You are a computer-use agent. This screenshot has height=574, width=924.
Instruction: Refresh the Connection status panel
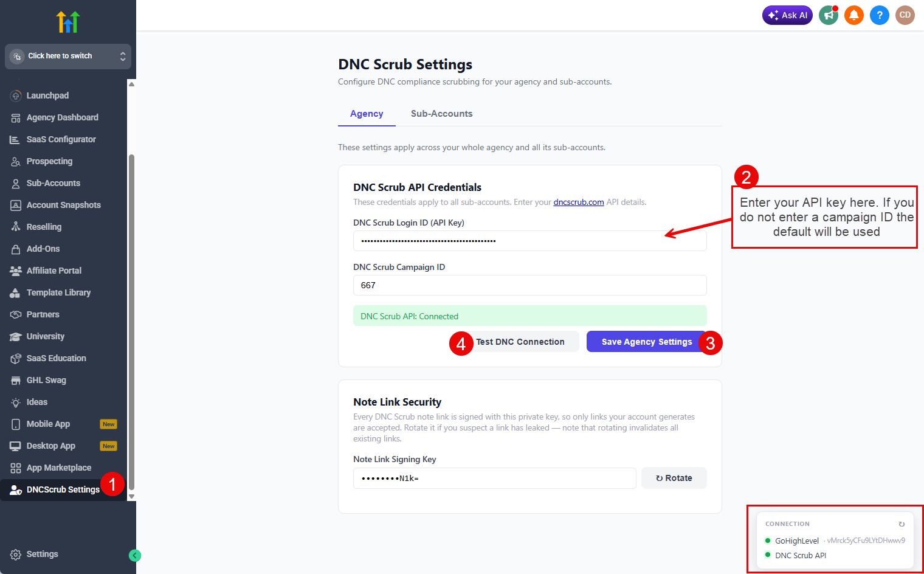pos(902,524)
